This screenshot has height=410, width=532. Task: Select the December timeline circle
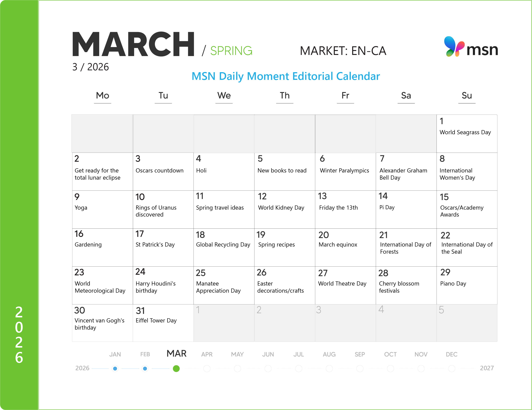pyautogui.click(x=451, y=368)
